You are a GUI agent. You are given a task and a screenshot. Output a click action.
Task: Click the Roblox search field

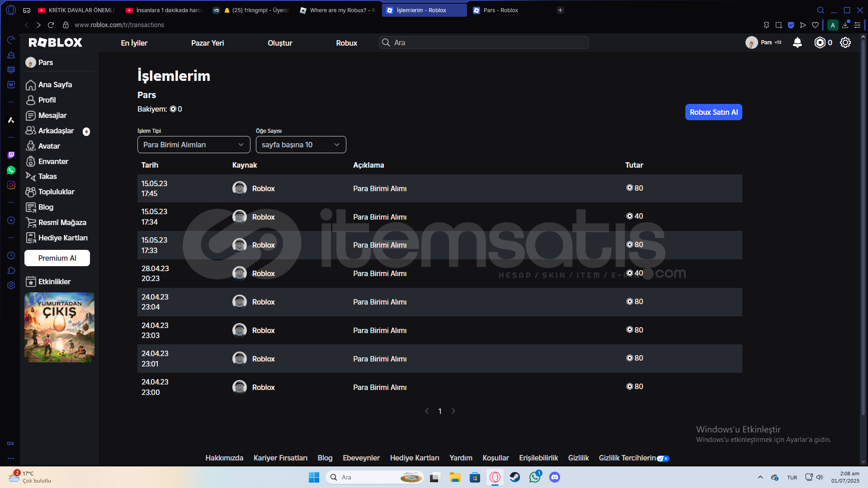pyautogui.click(x=484, y=42)
